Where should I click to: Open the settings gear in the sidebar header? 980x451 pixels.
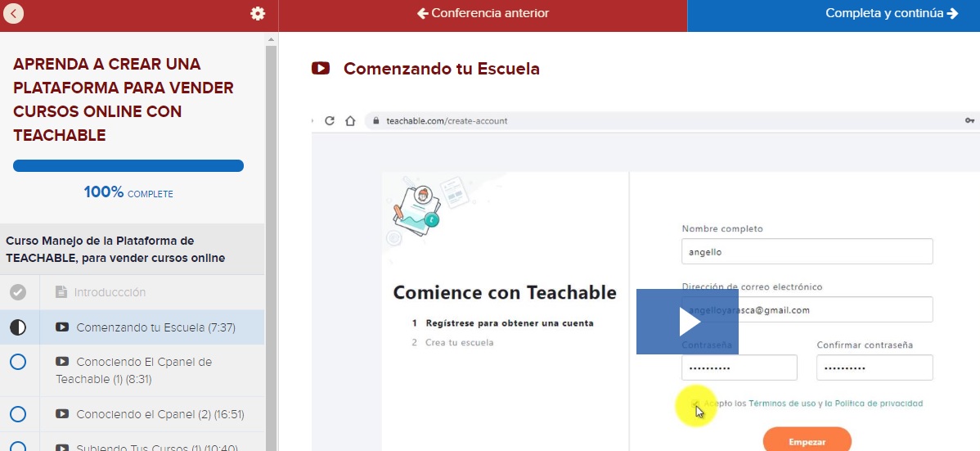point(258,14)
